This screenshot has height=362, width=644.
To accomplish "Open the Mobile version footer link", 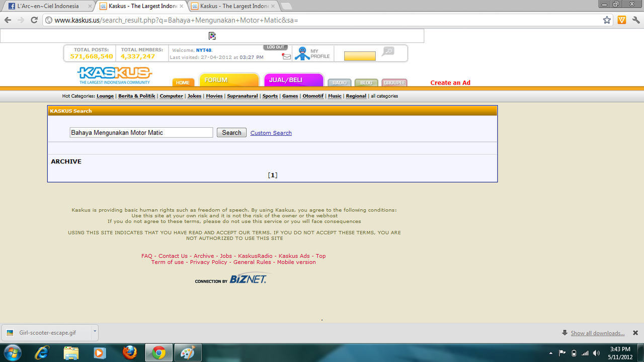I will tap(296, 262).
